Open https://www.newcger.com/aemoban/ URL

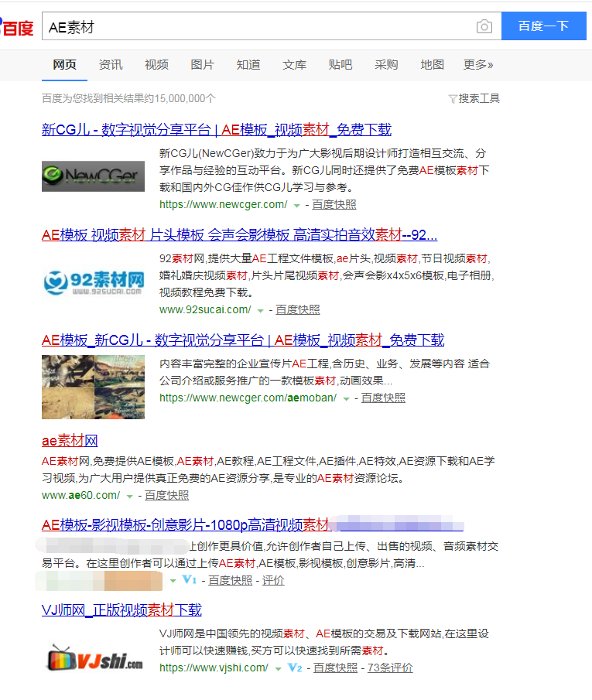click(x=248, y=398)
